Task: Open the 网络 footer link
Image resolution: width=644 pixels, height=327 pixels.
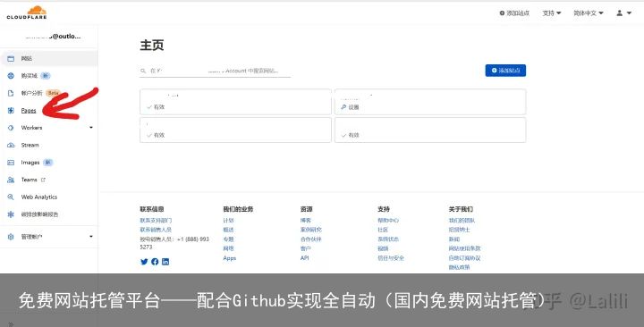Action: [x=228, y=248]
